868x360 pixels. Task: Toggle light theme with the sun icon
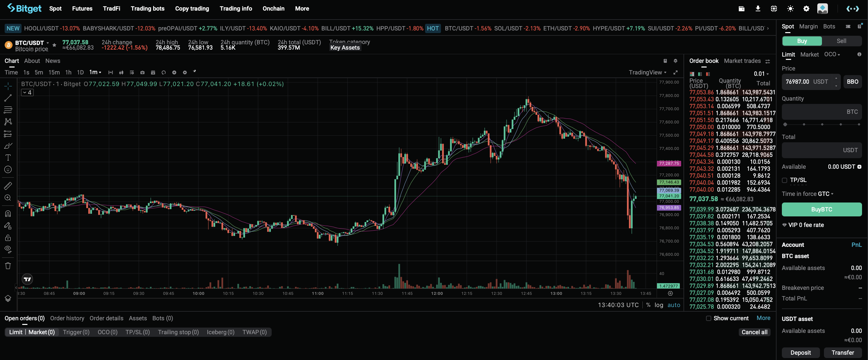pos(790,9)
